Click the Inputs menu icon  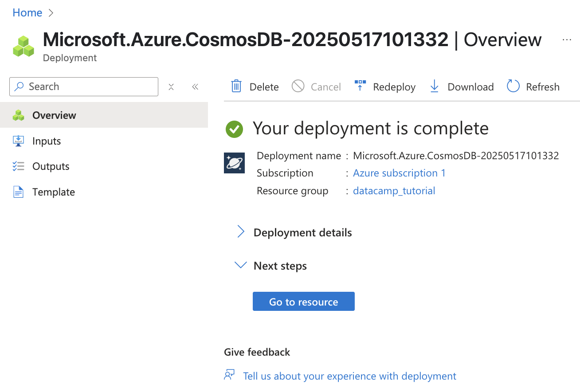[18, 141]
